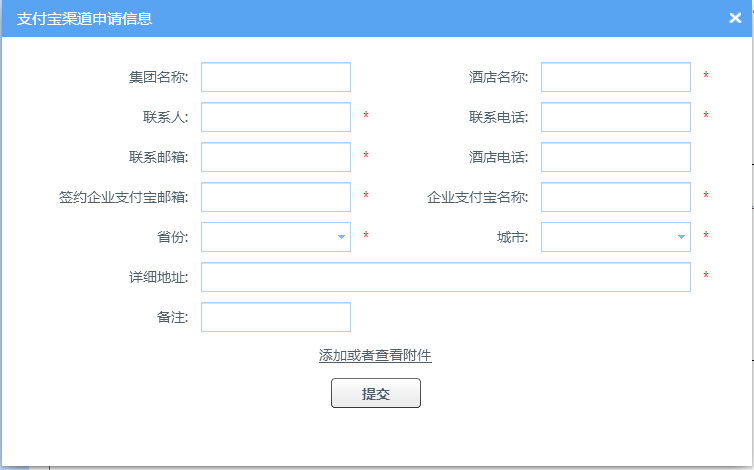Focus the 酒店名称 text box
Screen dimensions: 754x470
click(616, 77)
